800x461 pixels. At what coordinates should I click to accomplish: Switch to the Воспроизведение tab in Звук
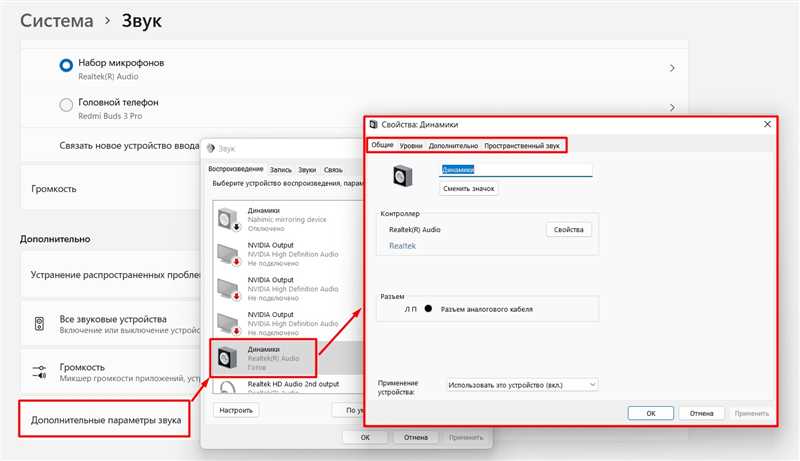(236, 169)
